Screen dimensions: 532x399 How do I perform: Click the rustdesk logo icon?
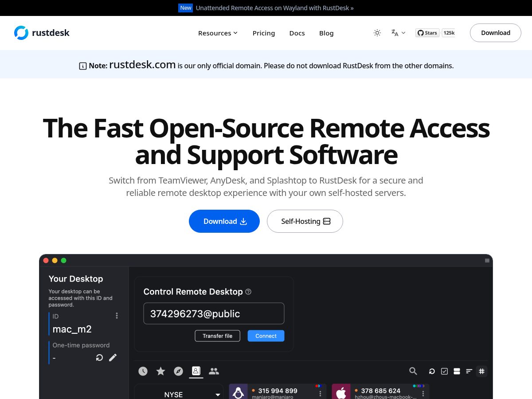[x=21, y=33]
